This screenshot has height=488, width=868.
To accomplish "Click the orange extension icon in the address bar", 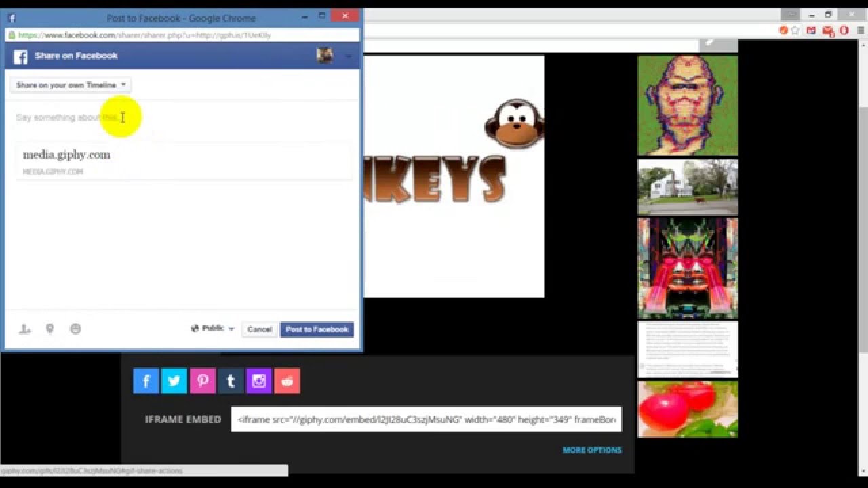I will (783, 30).
